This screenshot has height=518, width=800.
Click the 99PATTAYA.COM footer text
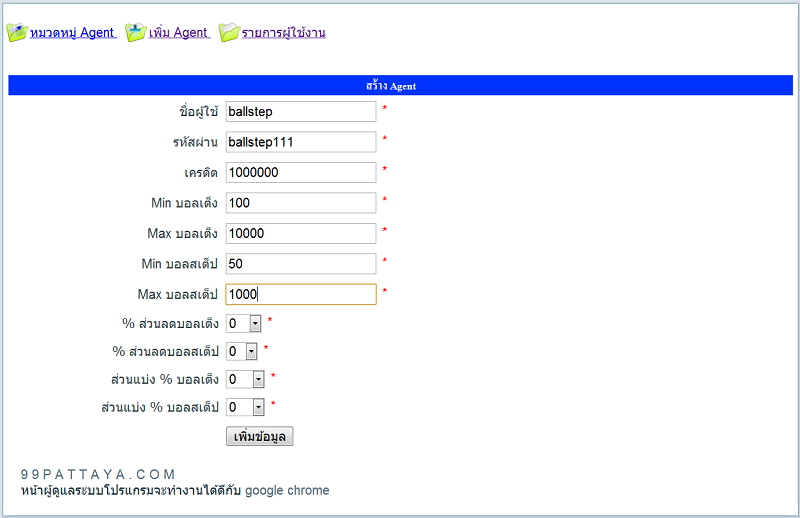(98, 474)
